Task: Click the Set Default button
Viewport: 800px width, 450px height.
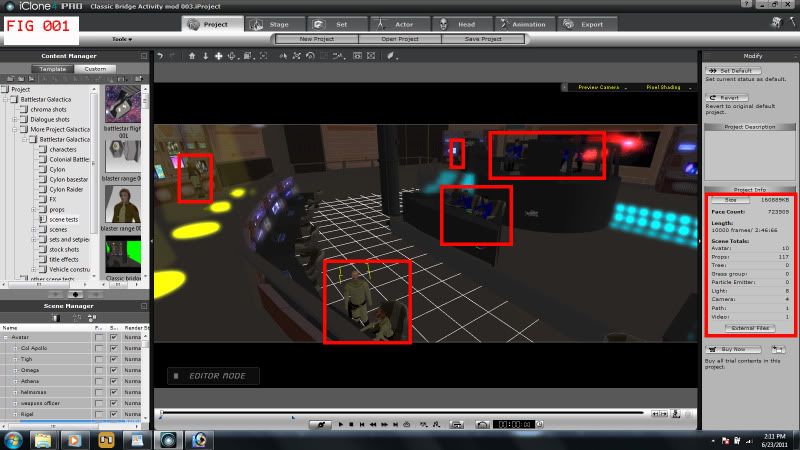Action: click(733, 71)
